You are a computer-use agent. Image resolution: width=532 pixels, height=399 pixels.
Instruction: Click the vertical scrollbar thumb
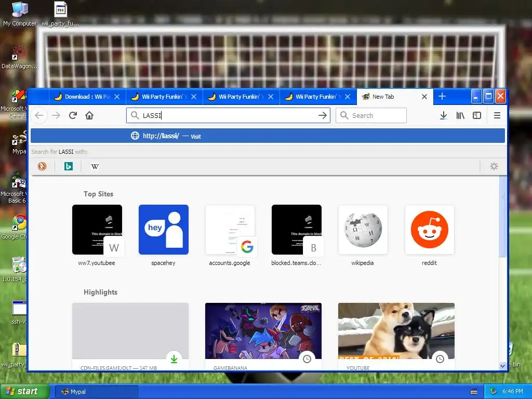503,217
